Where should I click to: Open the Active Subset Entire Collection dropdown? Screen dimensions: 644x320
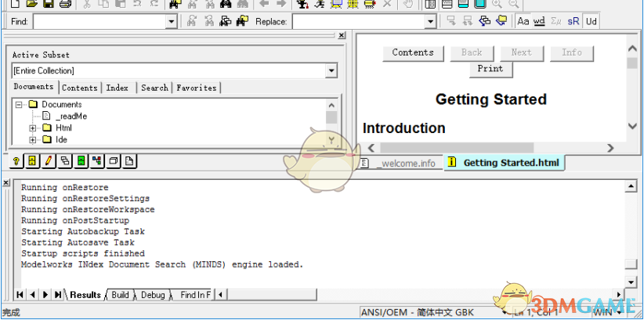pos(331,71)
